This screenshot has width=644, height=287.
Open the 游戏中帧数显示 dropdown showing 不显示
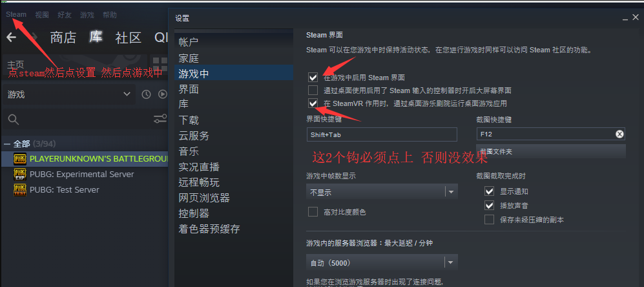[382, 192]
